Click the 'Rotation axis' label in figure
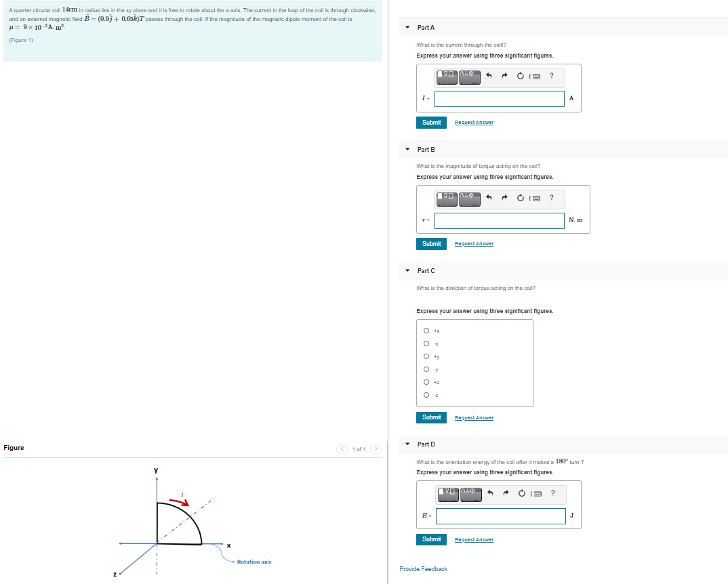Screen dimensions: 728x584 pos(254,562)
